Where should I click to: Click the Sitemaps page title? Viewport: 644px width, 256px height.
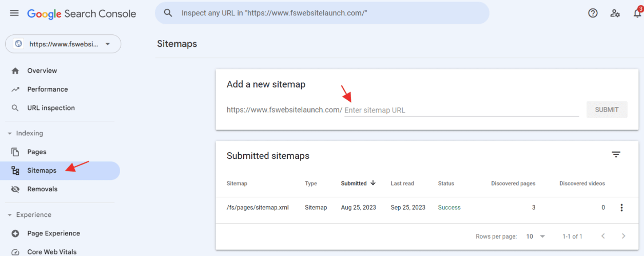177,44
